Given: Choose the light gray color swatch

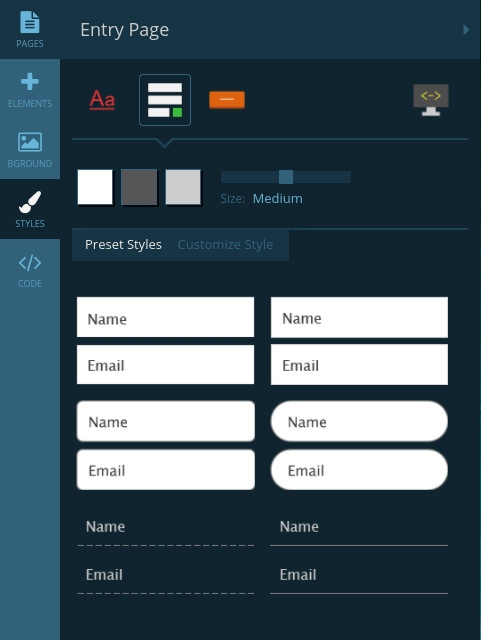Looking at the screenshot, I should tap(183, 187).
